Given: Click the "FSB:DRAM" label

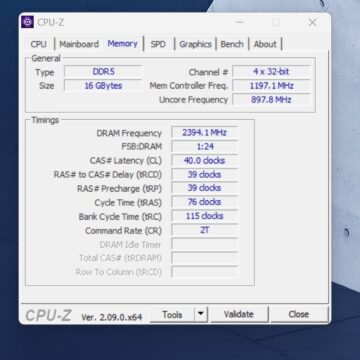Looking at the screenshot, I should (142, 147).
